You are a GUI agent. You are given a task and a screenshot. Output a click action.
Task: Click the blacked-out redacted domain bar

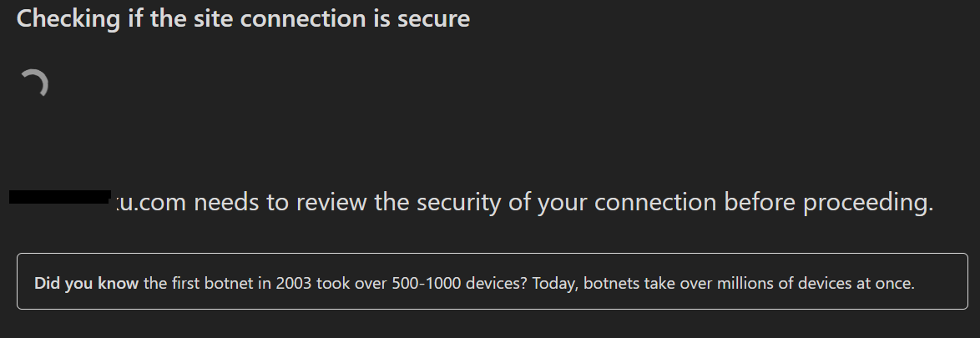[60, 197]
